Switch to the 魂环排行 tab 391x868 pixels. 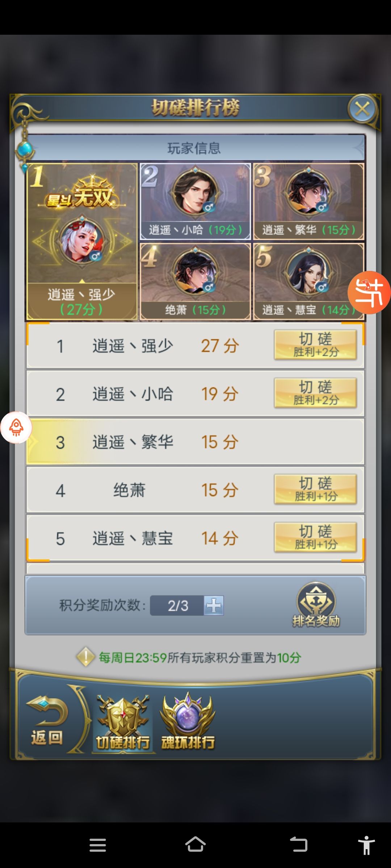click(188, 722)
